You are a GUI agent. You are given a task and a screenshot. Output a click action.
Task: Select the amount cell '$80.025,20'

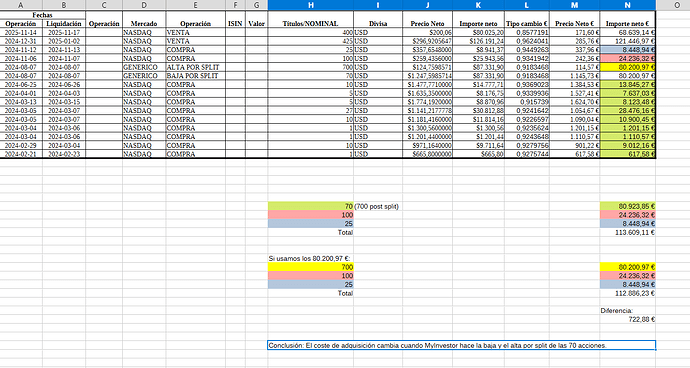pos(478,33)
